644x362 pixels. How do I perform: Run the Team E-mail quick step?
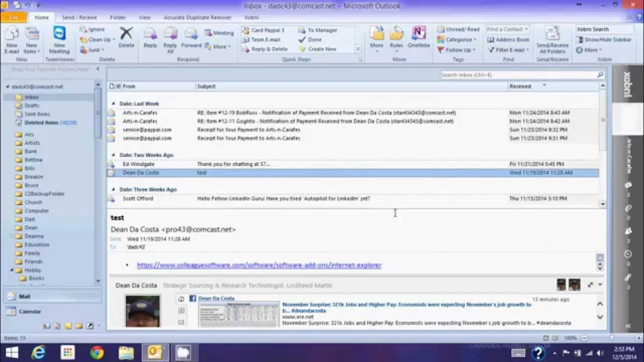pyautogui.click(x=262, y=40)
